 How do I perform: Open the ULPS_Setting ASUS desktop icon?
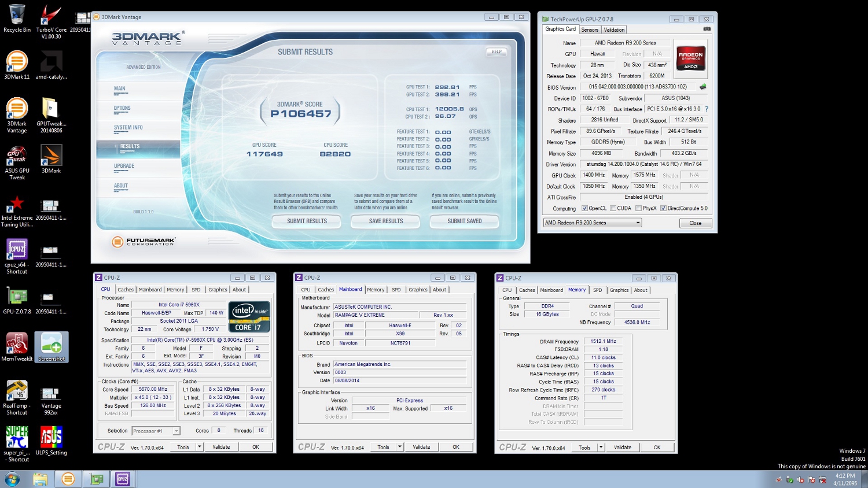tap(51, 441)
